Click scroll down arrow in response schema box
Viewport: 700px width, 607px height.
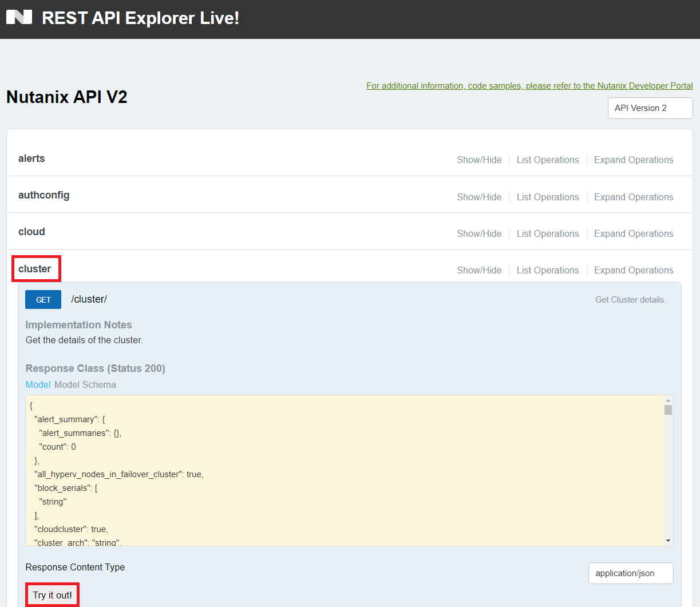tap(668, 541)
